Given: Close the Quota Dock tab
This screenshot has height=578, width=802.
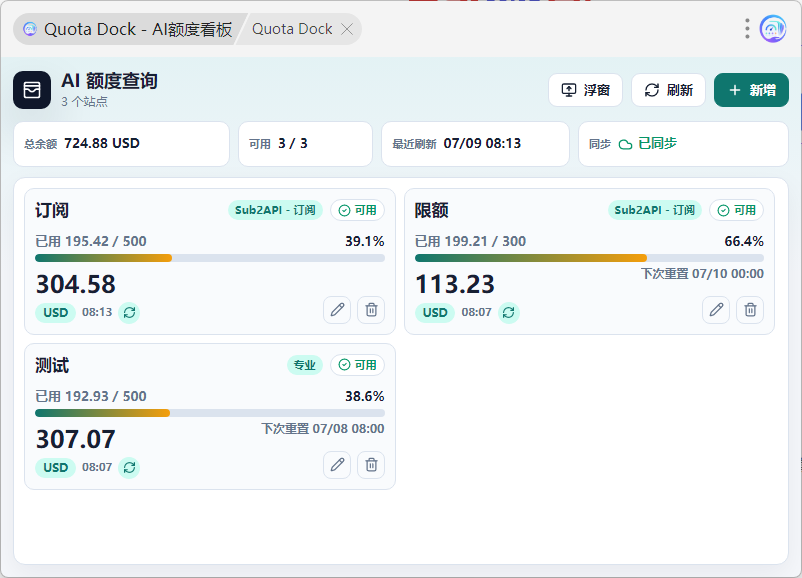Looking at the screenshot, I should (347, 29).
